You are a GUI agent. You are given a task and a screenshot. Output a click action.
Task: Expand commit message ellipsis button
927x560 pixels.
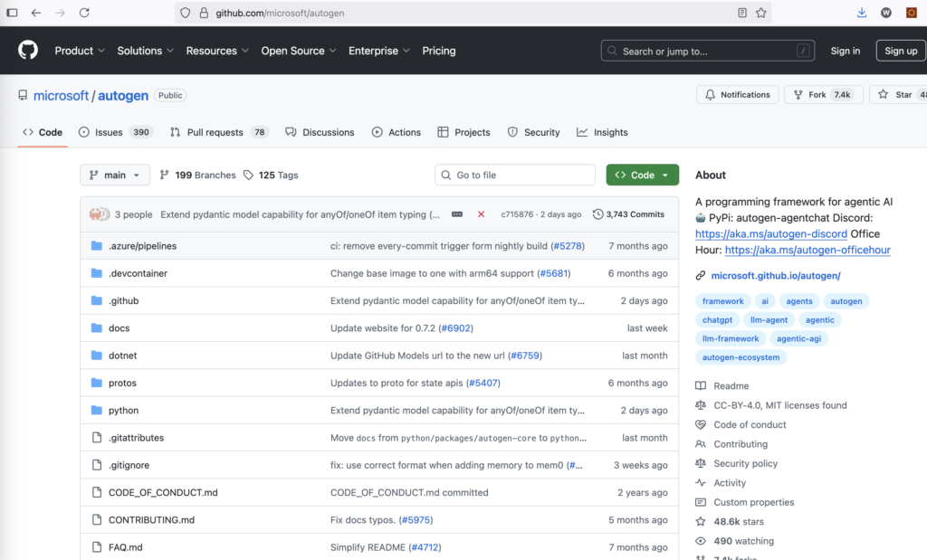[x=457, y=214]
